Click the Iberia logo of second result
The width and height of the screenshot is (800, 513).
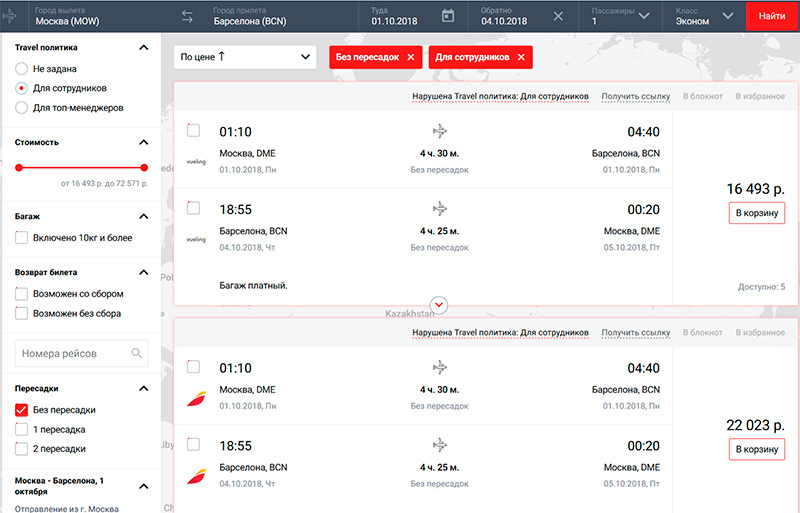[196, 397]
